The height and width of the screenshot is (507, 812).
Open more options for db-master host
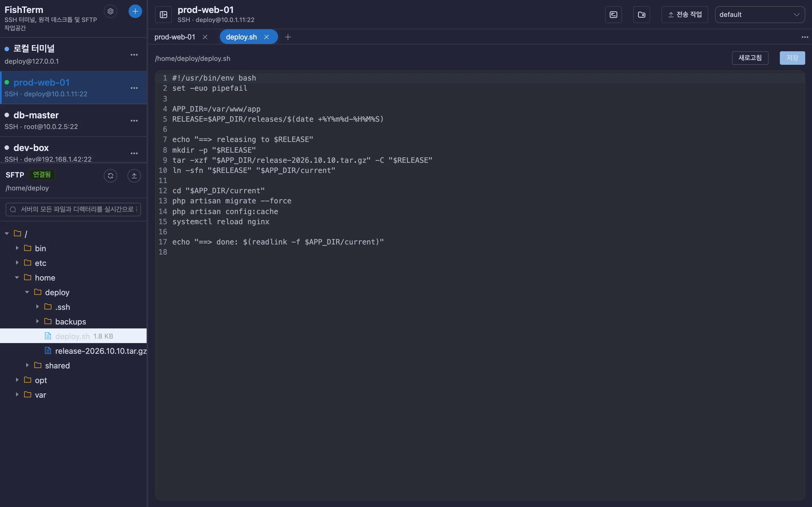tap(134, 121)
